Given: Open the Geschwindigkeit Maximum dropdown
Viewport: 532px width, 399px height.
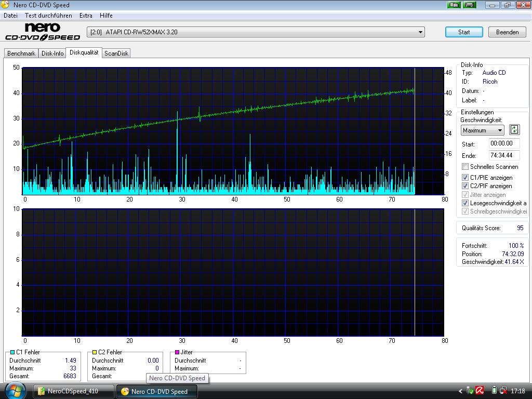Looking at the screenshot, I should pyautogui.click(x=483, y=130).
